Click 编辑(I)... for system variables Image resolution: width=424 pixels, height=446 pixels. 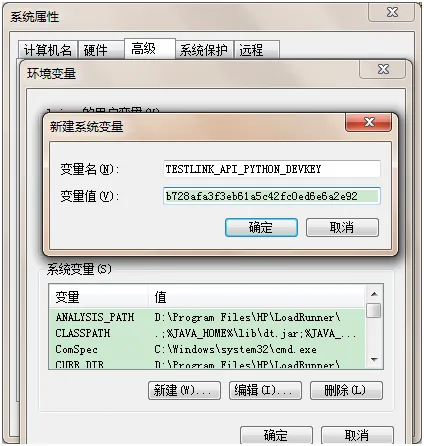click(265, 390)
